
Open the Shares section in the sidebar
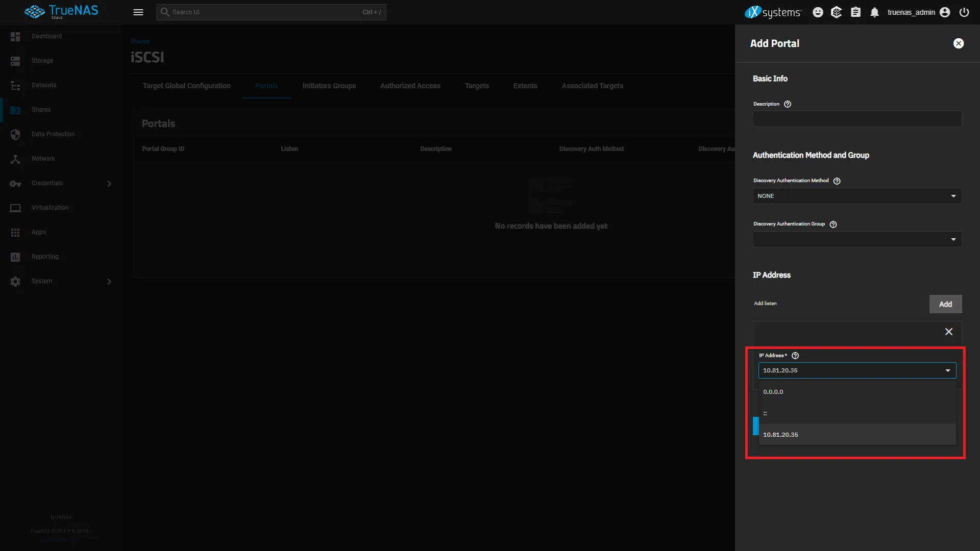(41, 109)
